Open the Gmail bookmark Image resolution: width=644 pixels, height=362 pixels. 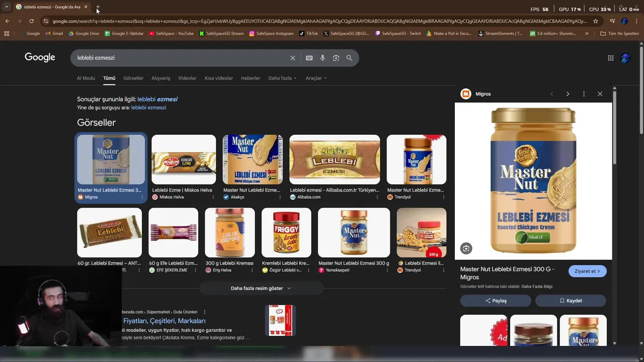pyautogui.click(x=54, y=34)
